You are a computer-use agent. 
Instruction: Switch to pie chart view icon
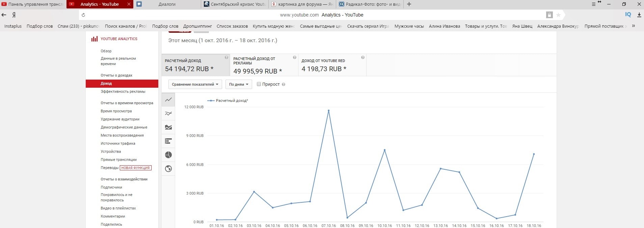point(168,155)
